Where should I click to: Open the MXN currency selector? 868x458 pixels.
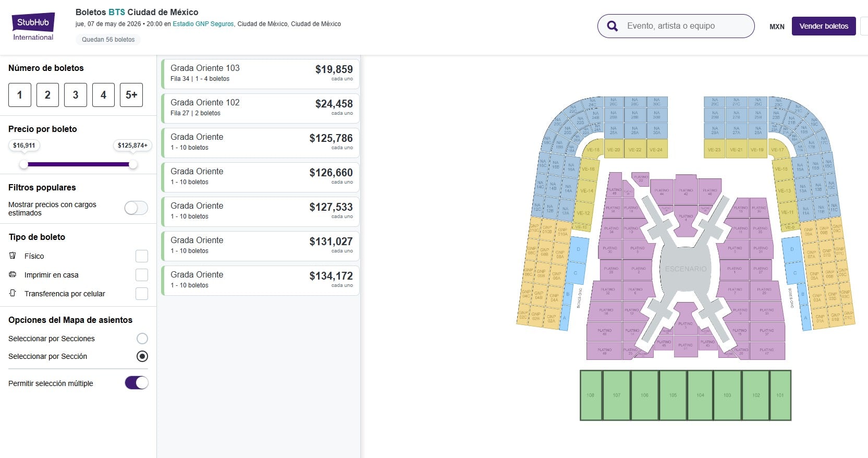click(x=776, y=26)
